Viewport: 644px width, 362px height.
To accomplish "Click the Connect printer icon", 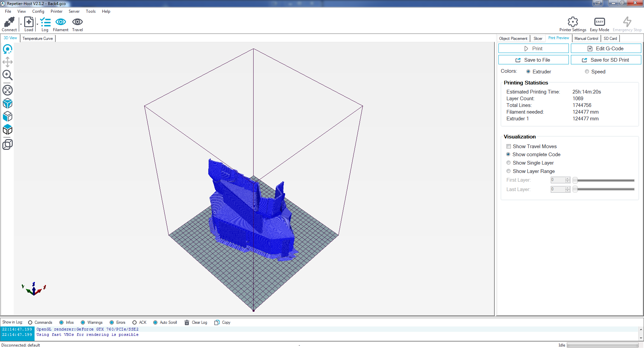I will [x=9, y=22].
